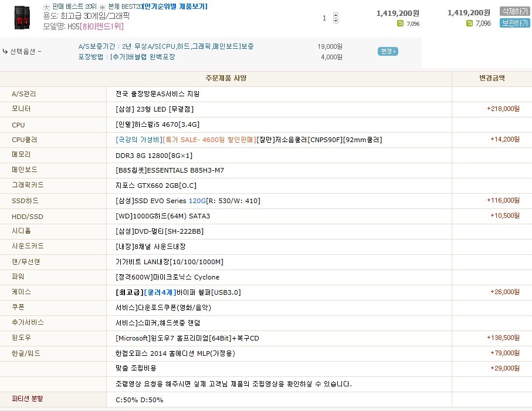Click the 그래픽카드 row label
This screenshot has width=532, height=411.
[28, 185]
